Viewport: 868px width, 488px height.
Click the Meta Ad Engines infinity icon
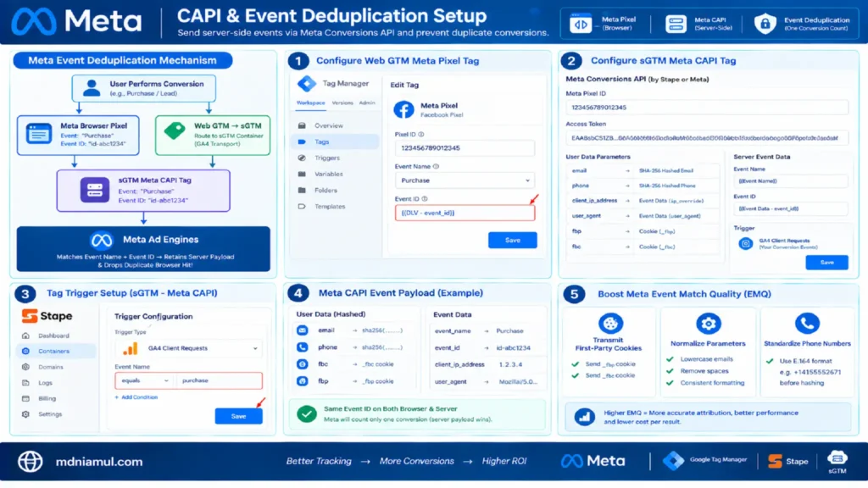pyautogui.click(x=102, y=240)
